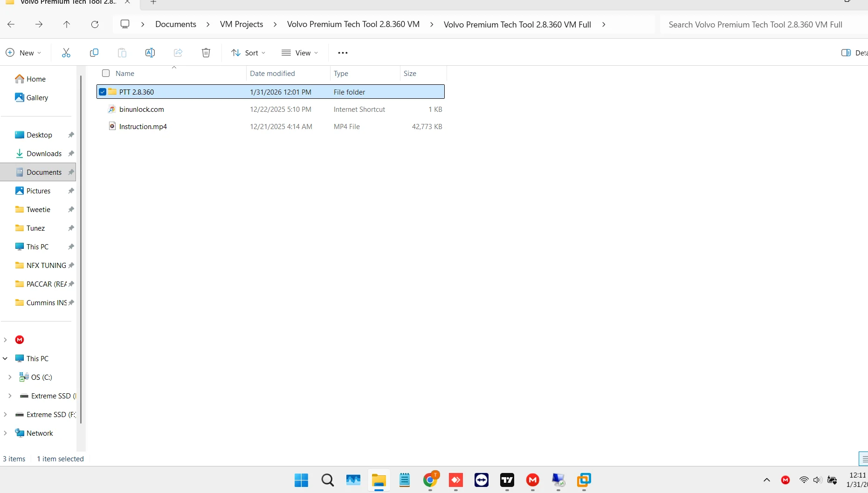This screenshot has width=868, height=493.
Task: Open the Sort options dropdown
Action: (x=248, y=53)
